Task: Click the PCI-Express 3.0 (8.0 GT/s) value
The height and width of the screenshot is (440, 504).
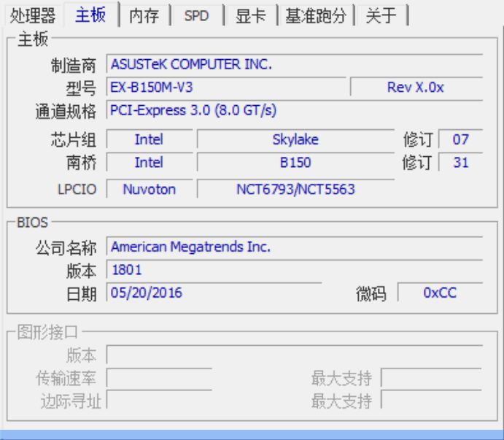Action: pyautogui.click(x=295, y=110)
